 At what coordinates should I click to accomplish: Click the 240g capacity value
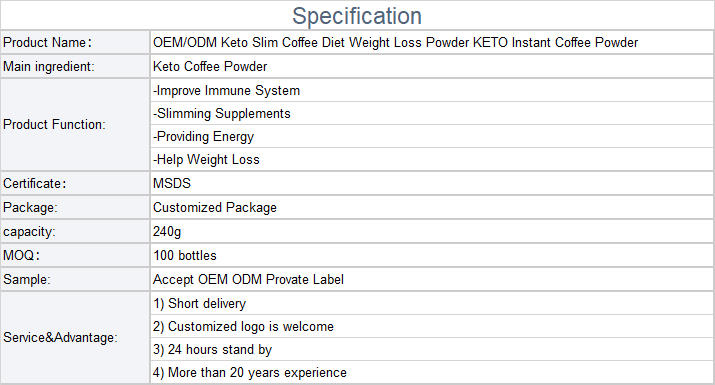(x=167, y=232)
